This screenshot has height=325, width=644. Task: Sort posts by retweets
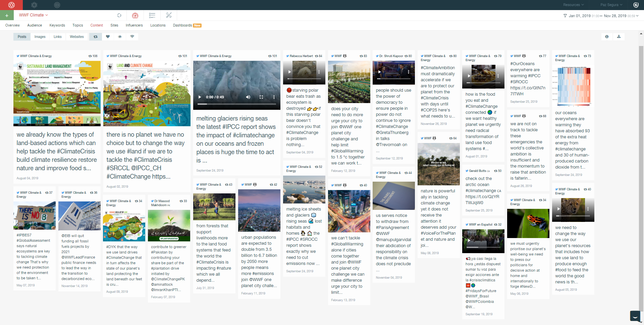(96, 37)
